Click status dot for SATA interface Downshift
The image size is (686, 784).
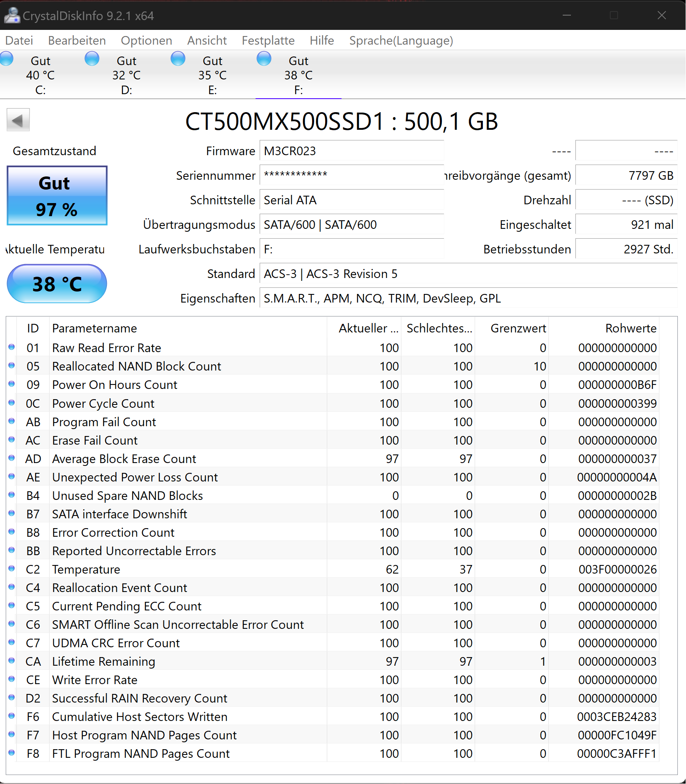[11, 513]
